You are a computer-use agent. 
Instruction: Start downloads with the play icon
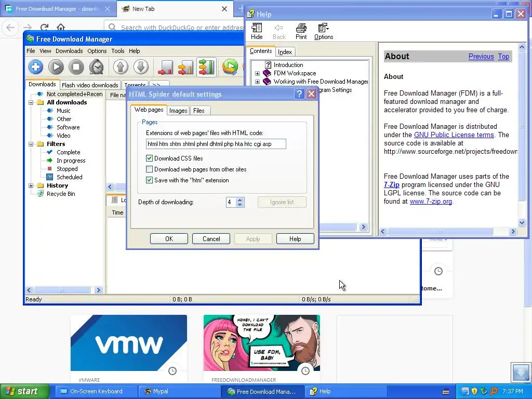pos(56,67)
